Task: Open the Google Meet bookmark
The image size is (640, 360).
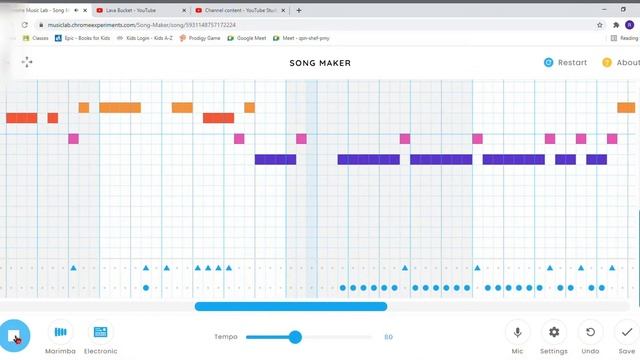Action: tap(247, 38)
